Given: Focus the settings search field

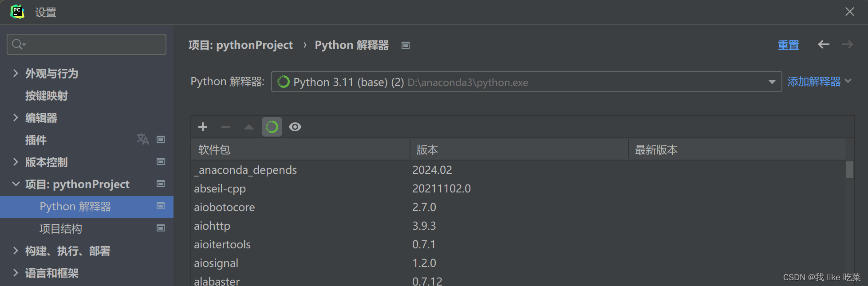Looking at the screenshot, I should point(87,44).
